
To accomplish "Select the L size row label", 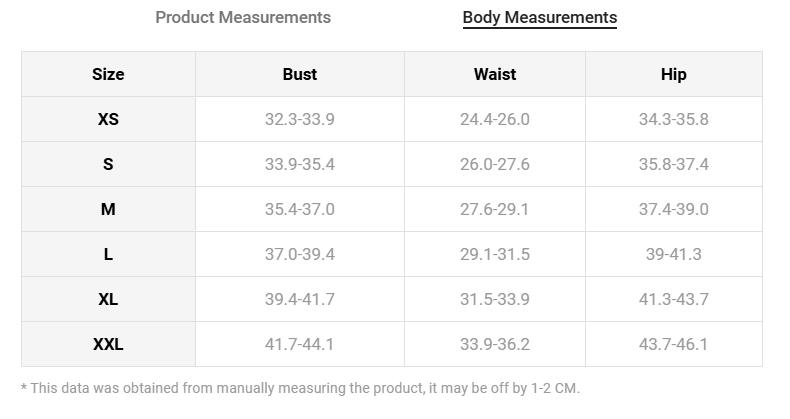I will pos(108,254).
